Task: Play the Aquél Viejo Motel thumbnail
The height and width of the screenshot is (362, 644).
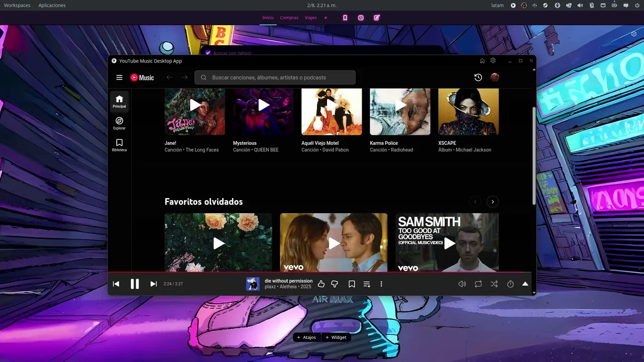Action: 332,105
